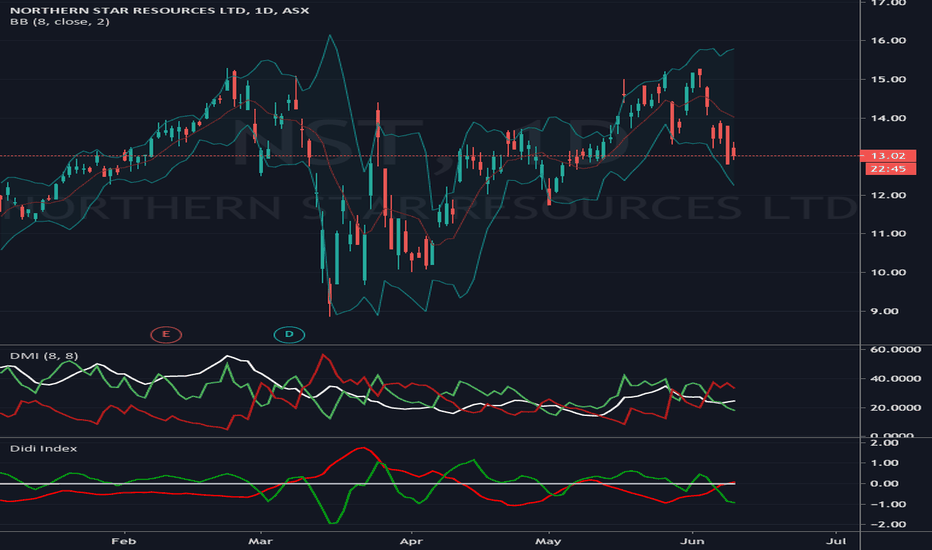Click the BB (8, close, 2) indicator label

[x=59, y=22]
